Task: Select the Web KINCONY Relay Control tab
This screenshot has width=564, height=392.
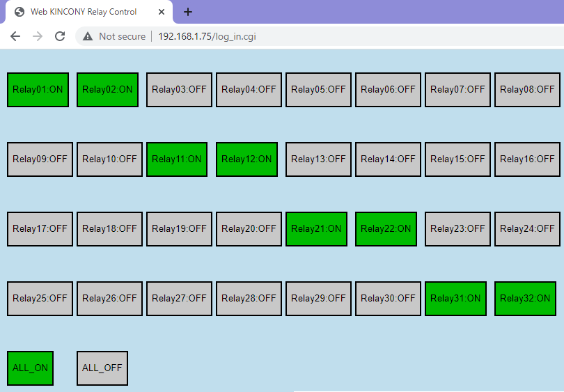Action: pyautogui.click(x=84, y=12)
